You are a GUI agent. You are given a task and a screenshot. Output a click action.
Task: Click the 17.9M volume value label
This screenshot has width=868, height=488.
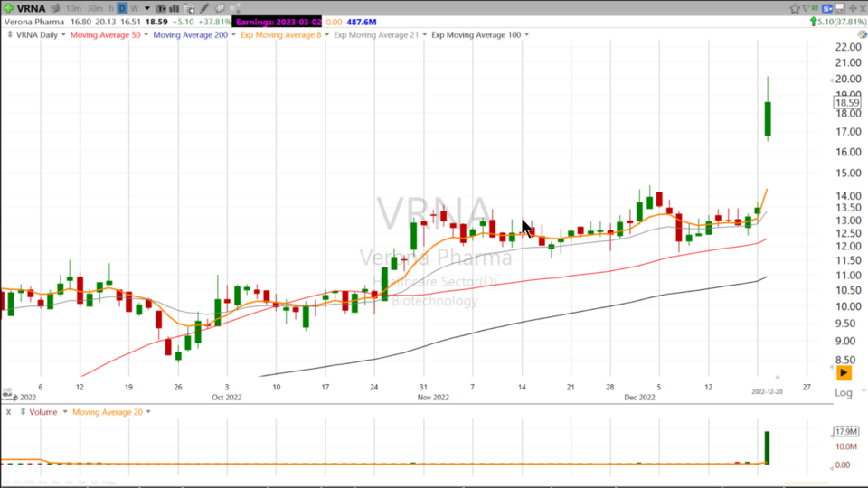pos(846,432)
